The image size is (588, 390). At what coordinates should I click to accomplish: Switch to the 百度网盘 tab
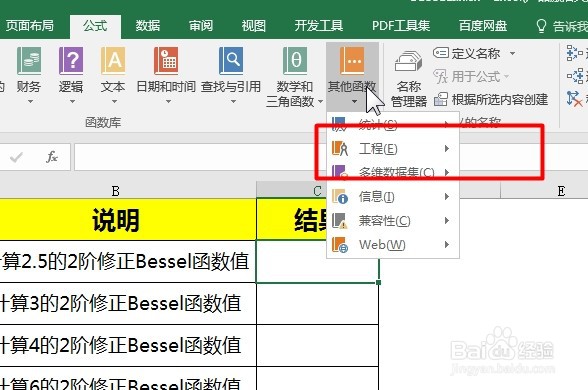[483, 26]
